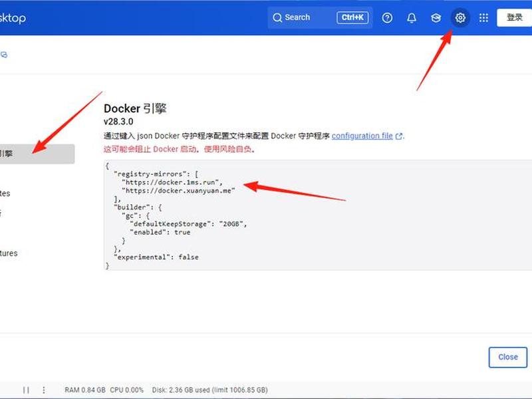Click the Ctrl+K shortcut badge
532x399 pixels.
pyautogui.click(x=353, y=18)
